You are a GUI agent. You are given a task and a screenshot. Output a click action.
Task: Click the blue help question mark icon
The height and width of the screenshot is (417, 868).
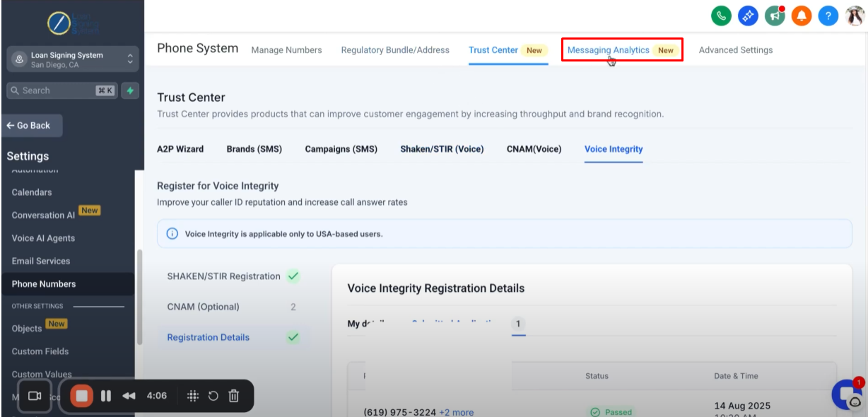tap(828, 16)
